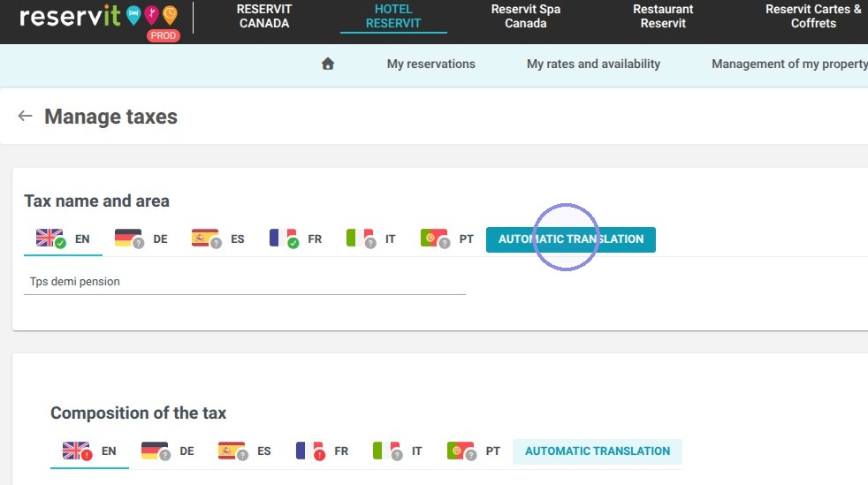Select DE tab in Composition of the tax
This screenshot has width=868, height=485.
point(167,451)
